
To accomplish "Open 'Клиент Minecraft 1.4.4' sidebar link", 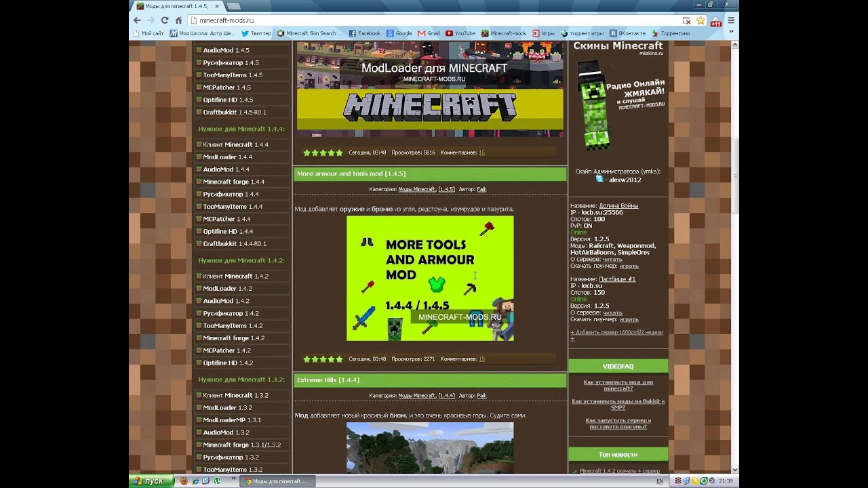I will (x=235, y=144).
